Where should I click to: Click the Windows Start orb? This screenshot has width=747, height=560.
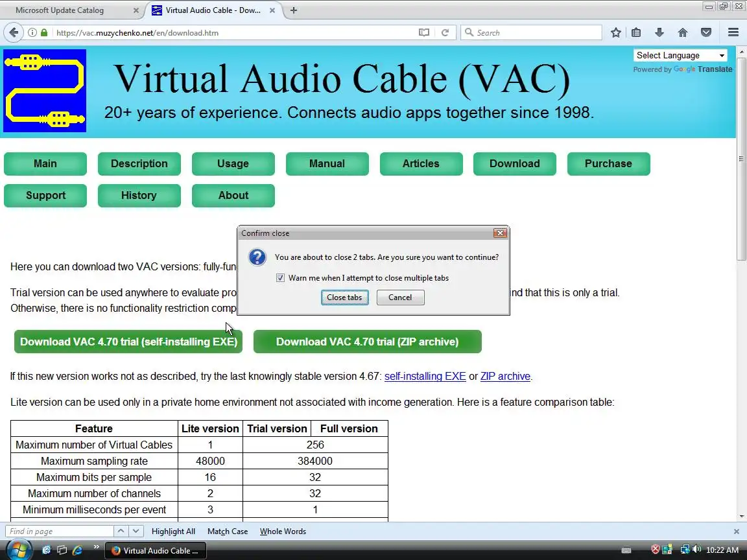(x=19, y=550)
